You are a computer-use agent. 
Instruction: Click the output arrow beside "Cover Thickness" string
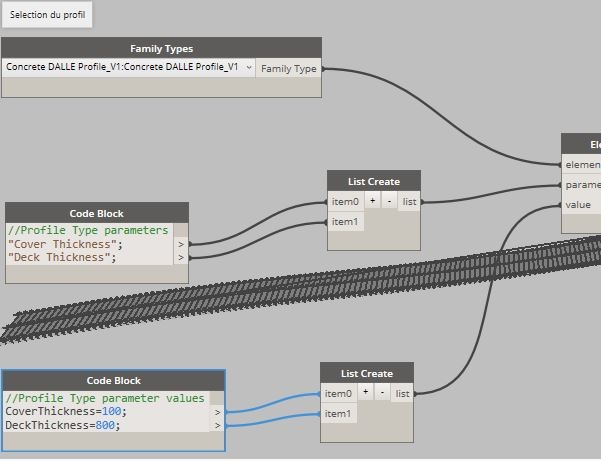pos(181,244)
